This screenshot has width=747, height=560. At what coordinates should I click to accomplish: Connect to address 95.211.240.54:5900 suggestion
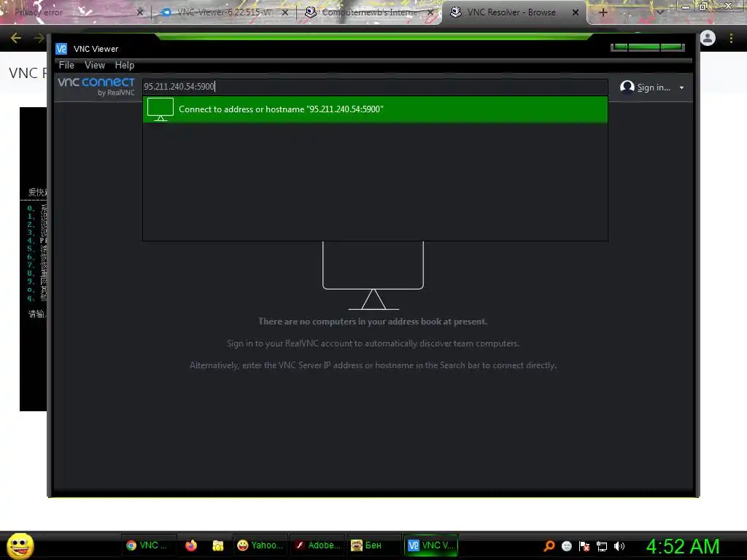(375, 109)
